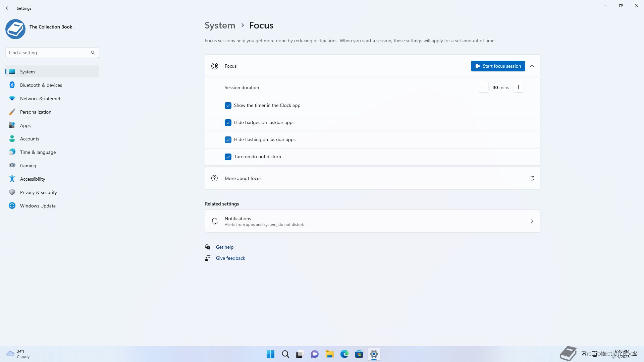Go to Privacy & security settings
This screenshot has height=362, width=644.
click(38, 192)
